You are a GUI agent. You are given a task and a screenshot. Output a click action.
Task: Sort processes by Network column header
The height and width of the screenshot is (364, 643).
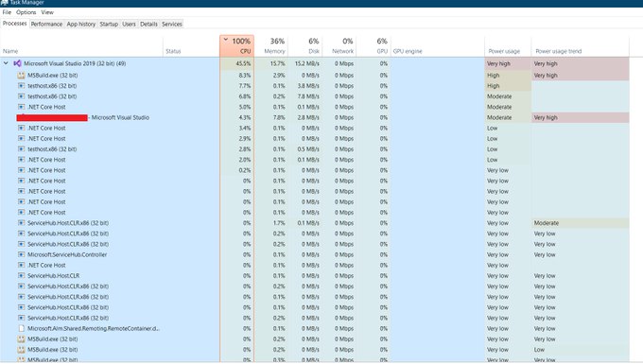[x=339, y=46]
